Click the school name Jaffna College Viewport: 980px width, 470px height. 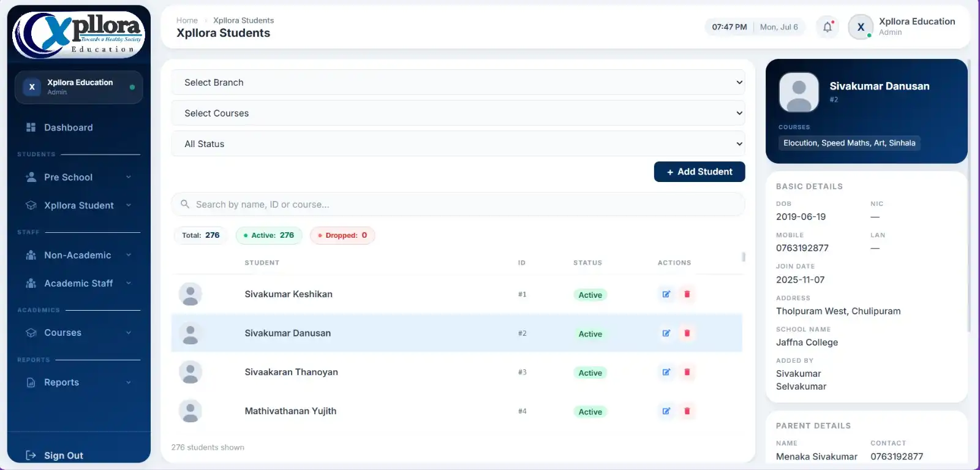[807, 343]
